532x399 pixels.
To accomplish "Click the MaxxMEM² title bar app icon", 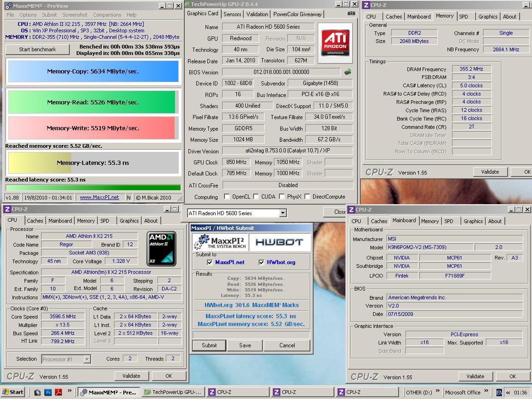I will tap(8, 6).
